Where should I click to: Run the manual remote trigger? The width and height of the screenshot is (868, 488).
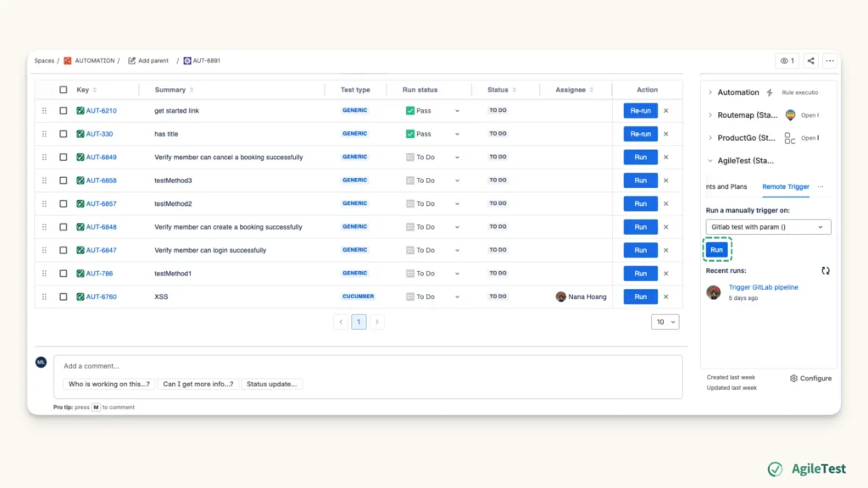pyautogui.click(x=716, y=250)
